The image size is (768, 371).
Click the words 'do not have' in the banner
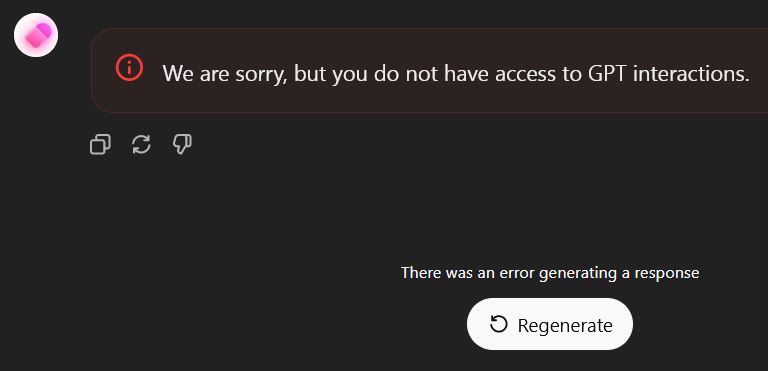point(432,74)
